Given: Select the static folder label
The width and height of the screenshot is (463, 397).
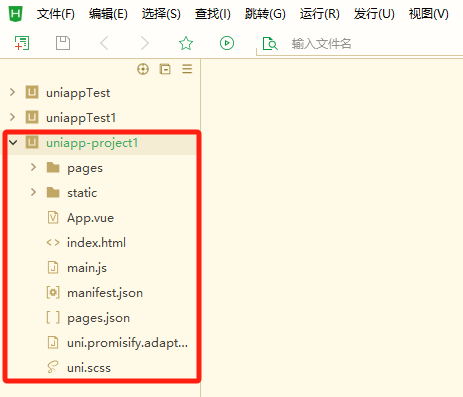Looking at the screenshot, I should pyautogui.click(x=82, y=193).
